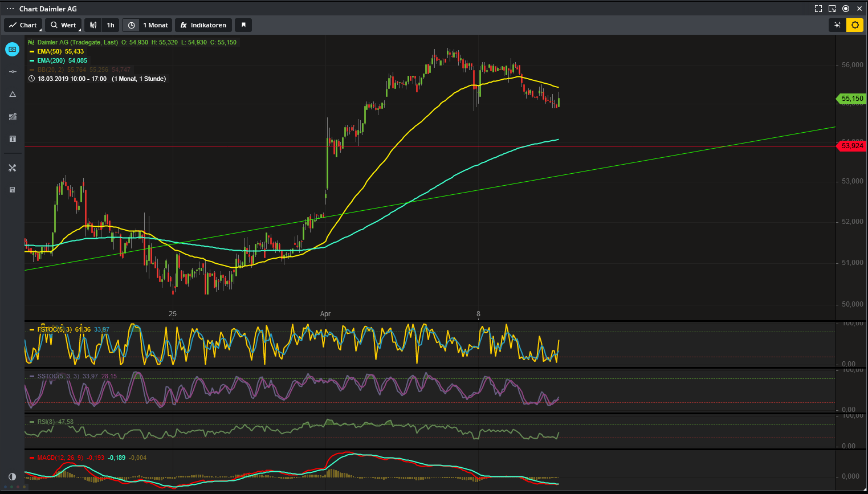Viewport: 868px width, 494px height.
Task: Open the Chart dropdown menu
Action: 23,25
